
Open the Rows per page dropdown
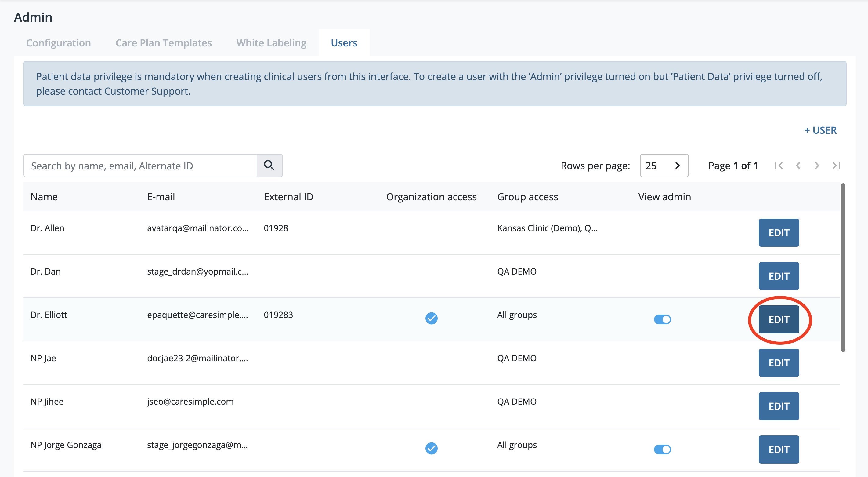664,166
